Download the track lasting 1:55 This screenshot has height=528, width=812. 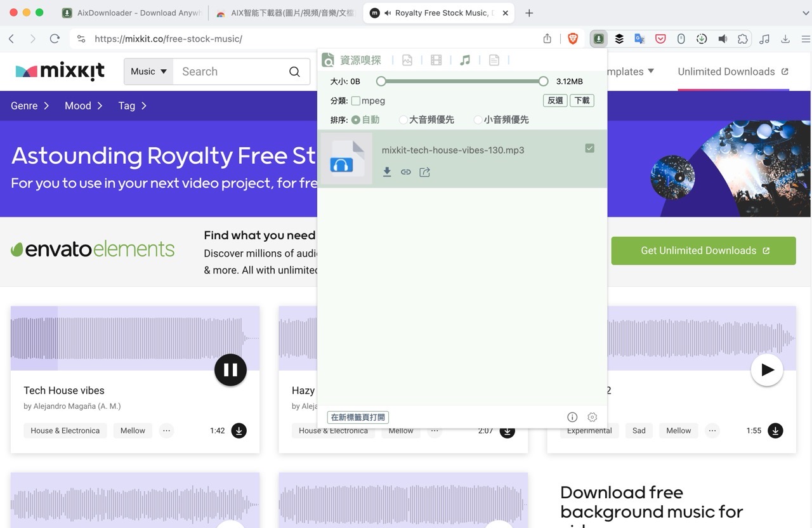tap(775, 430)
